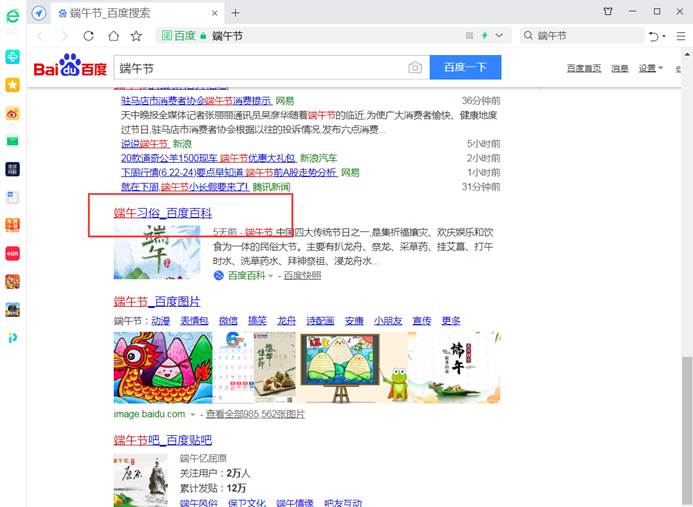The width and height of the screenshot is (693, 507).
Task: Open a new tab with plus button
Action: point(236,13)
